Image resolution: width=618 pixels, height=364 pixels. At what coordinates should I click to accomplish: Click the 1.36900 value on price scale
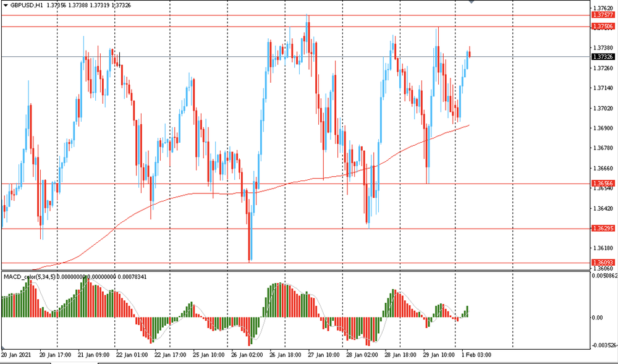603,128
